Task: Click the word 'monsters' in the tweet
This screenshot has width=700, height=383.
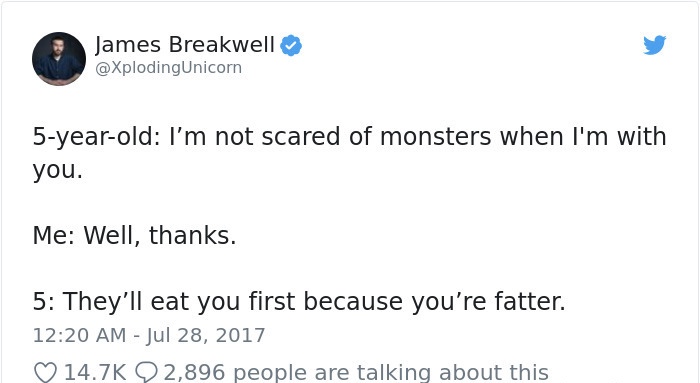Action: 436,137
